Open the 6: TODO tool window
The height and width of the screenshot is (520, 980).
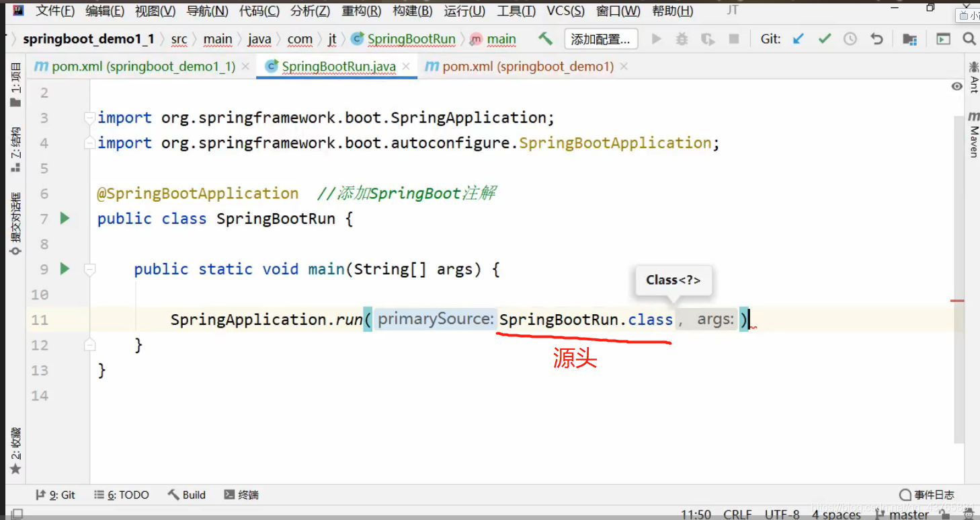point(122,494)
